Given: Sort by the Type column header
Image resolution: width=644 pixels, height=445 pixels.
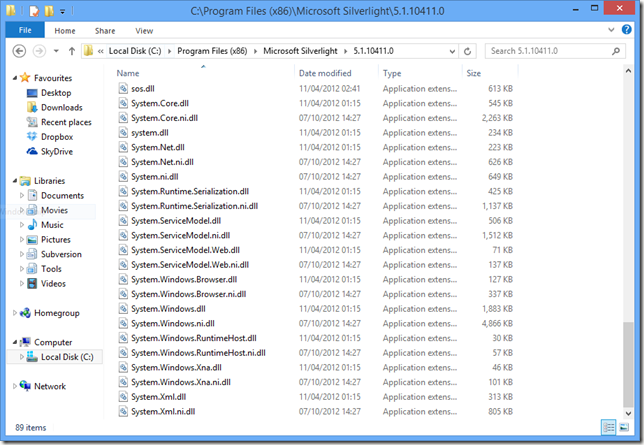Looking at the screenshot, I should [x=392, y=73].
